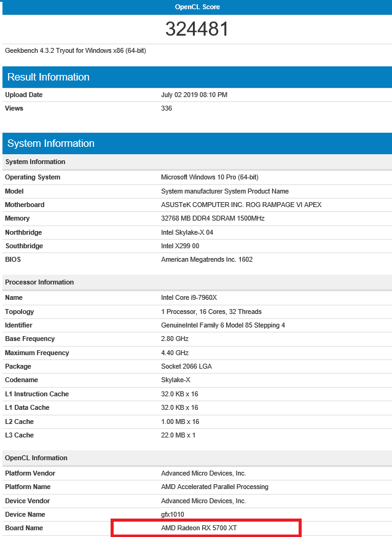
Task: Select the Microsoft Windows 10 Pro value
Action: pos(206,178)
